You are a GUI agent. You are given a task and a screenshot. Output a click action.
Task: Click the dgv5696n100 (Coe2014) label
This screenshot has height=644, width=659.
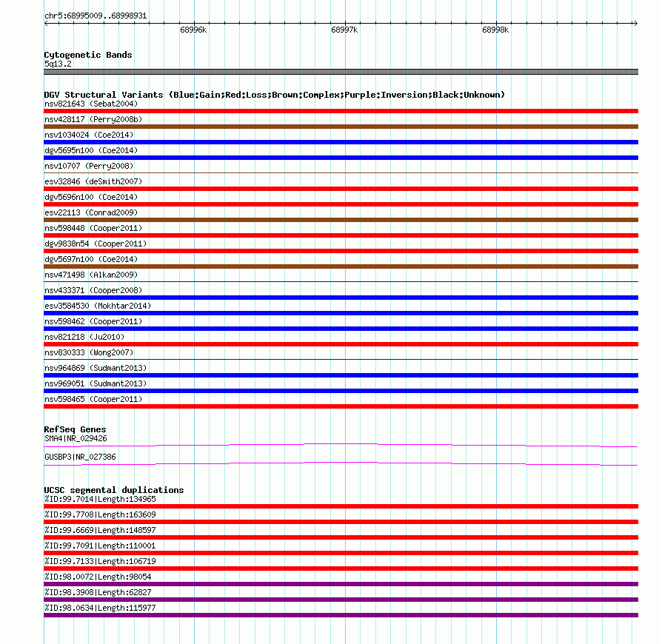tap(91, 197)
